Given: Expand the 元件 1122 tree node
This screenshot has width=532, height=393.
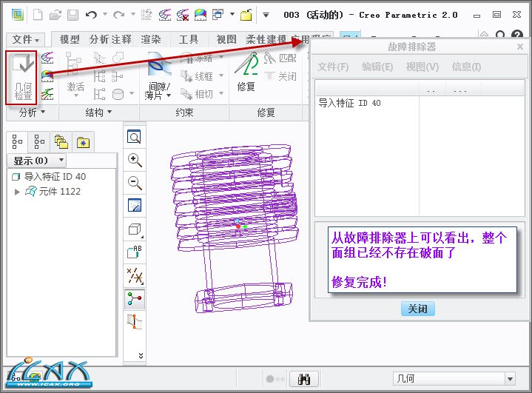Looking at the screenshot, I should pyautogui.click(x=18, y=192).
